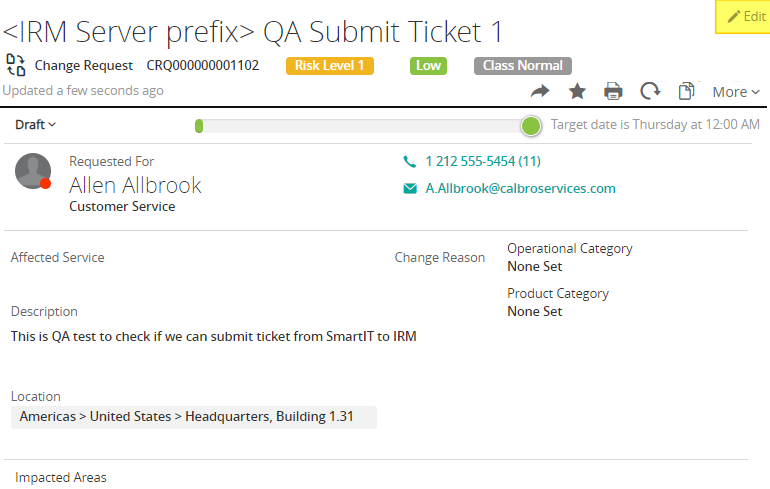
Task: Click the email envelope icon
Action: pos(409,188)
